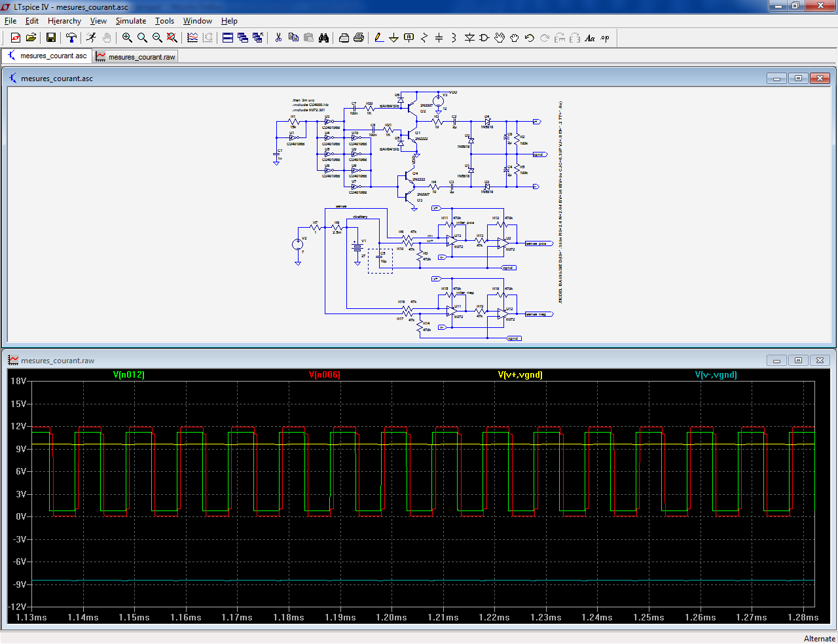Select the Label Net tool
838x644 pixels.
click(x=409, y=38)
